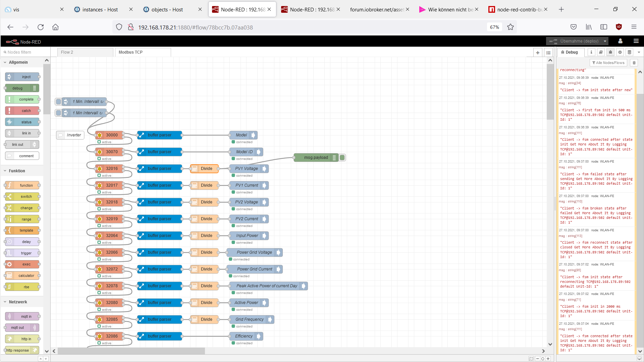
Task: Select the Inverter comment node
Action: 70,135
